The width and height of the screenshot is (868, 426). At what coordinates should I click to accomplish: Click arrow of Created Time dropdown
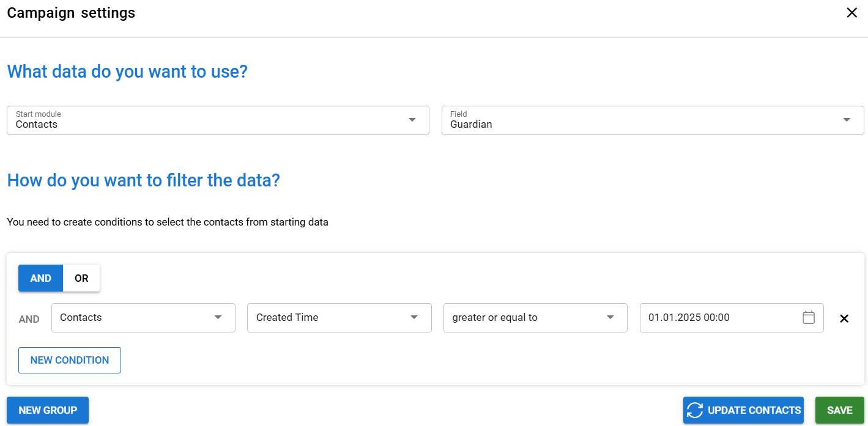[x=414, y=317]
